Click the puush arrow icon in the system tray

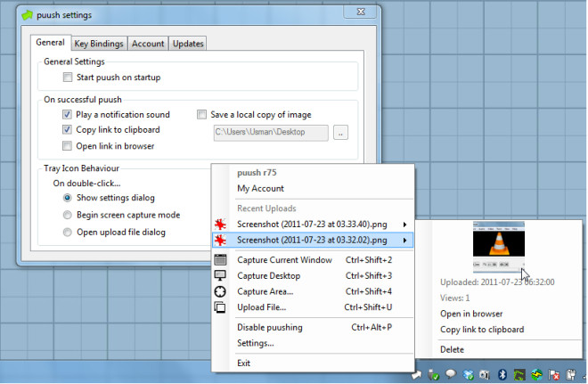click(x=416, y=374)
